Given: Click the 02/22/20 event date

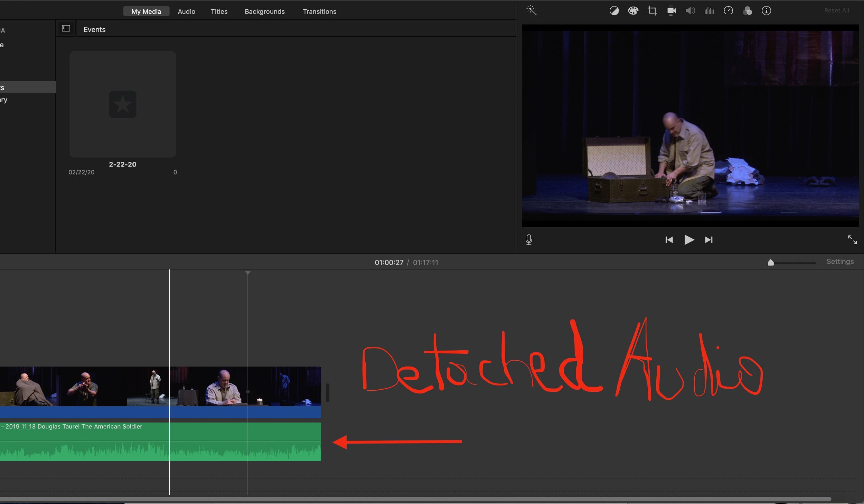Looking at the screenshot, I should click(x=82, y=172).
